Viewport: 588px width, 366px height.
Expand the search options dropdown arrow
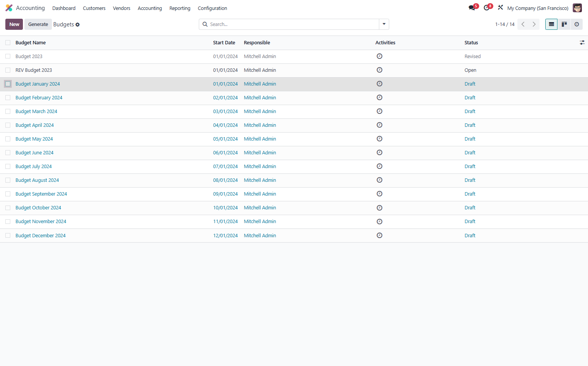pos(384,24)
